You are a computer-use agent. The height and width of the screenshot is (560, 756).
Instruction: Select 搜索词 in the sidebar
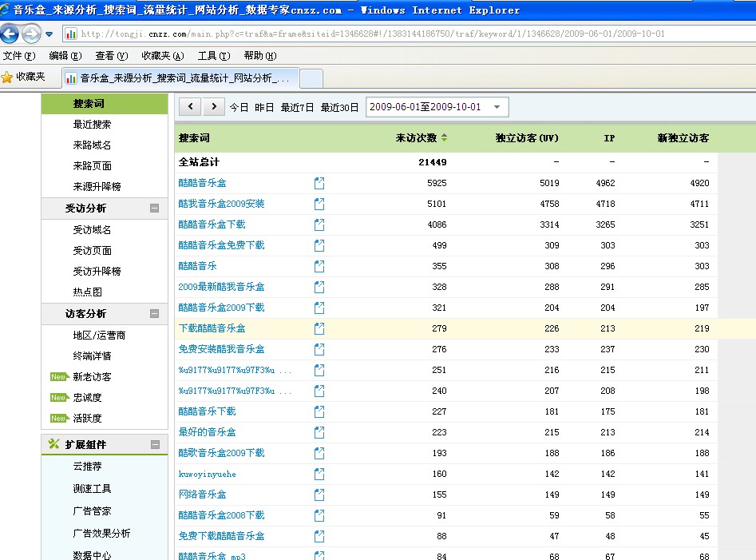105,104
